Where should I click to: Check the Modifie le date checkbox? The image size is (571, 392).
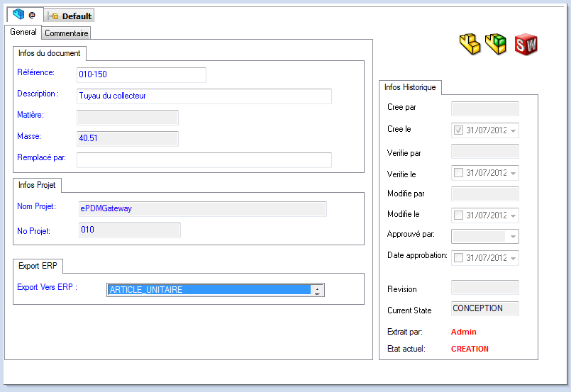pyautogui.click(x=458, y=215)
